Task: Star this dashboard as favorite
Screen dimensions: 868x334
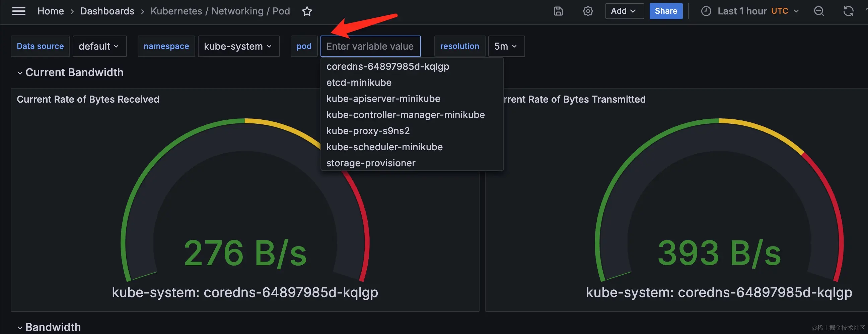Action: click(307, 11)
